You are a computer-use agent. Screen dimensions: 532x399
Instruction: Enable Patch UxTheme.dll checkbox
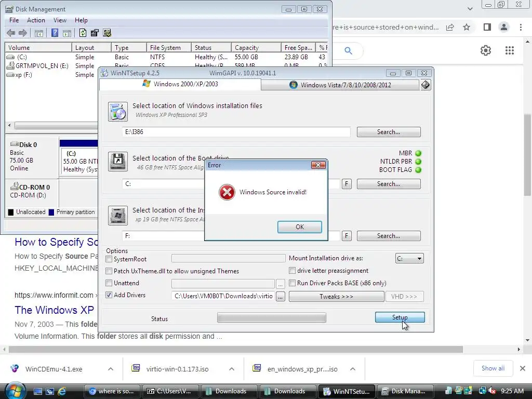pos(109,271)
